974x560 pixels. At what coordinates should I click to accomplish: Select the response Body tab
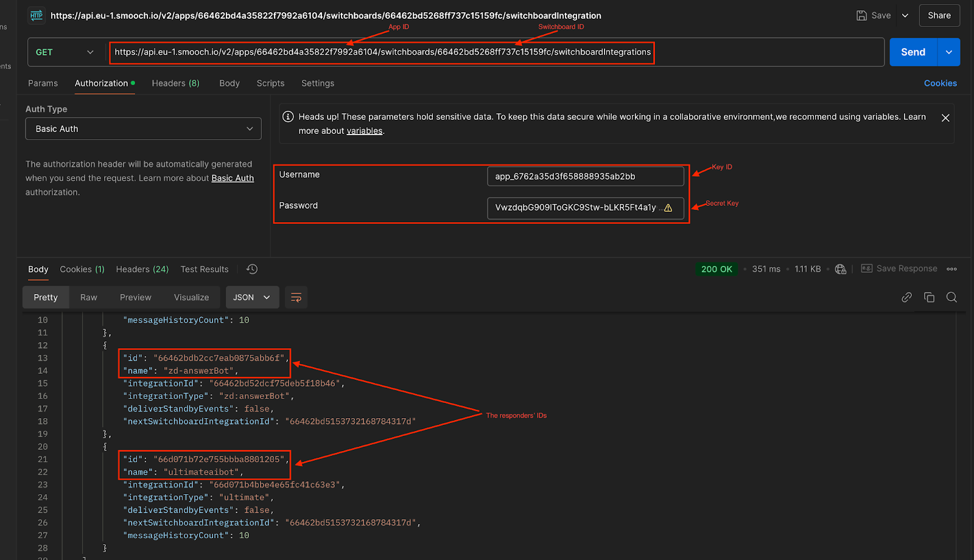38,269
